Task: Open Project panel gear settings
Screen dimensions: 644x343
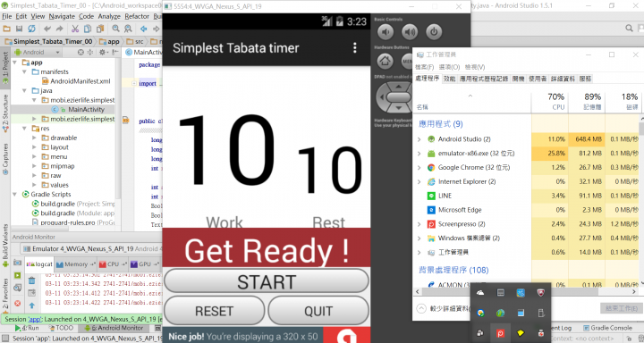Action: 102,53
